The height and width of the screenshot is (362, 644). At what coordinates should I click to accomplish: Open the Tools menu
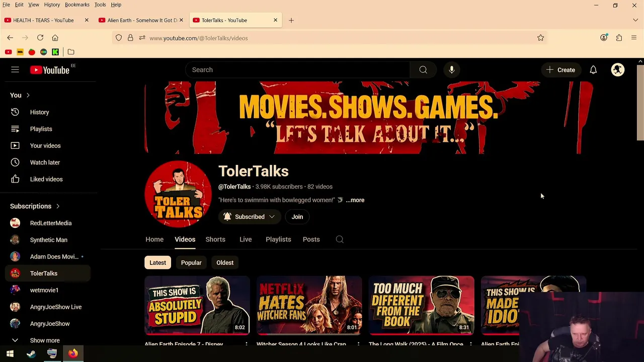[x=100, y=5]
